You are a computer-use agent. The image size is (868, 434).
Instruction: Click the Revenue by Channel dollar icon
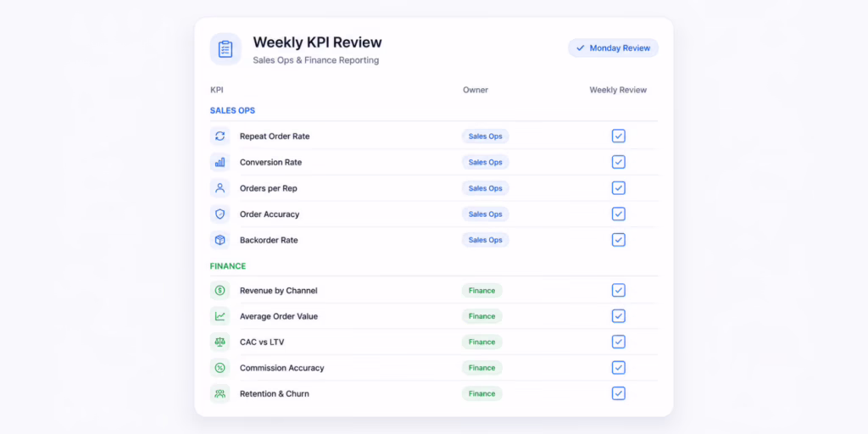[x=220, y=290]
